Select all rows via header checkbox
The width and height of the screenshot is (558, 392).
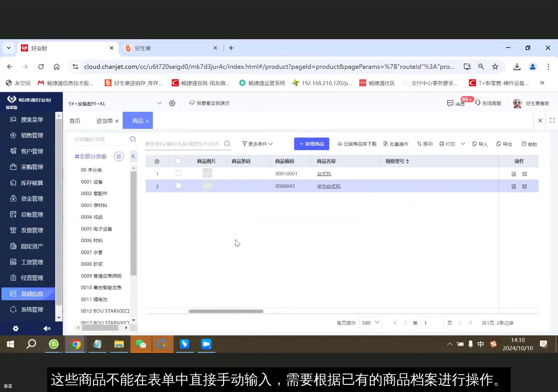(x=178, y=161)
